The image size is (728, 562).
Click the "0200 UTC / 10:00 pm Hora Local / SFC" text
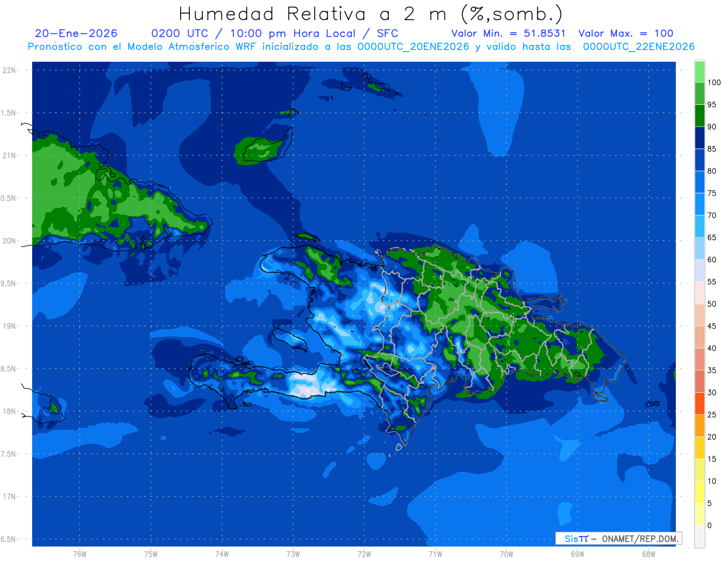274,33
